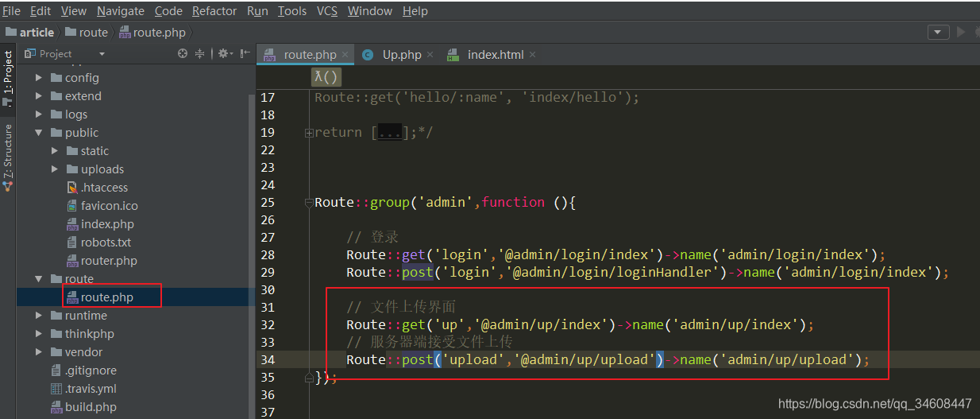This screenshot has height=419, width=980.
Task: Expand the runtime folder
Action: tap(39, 316)
